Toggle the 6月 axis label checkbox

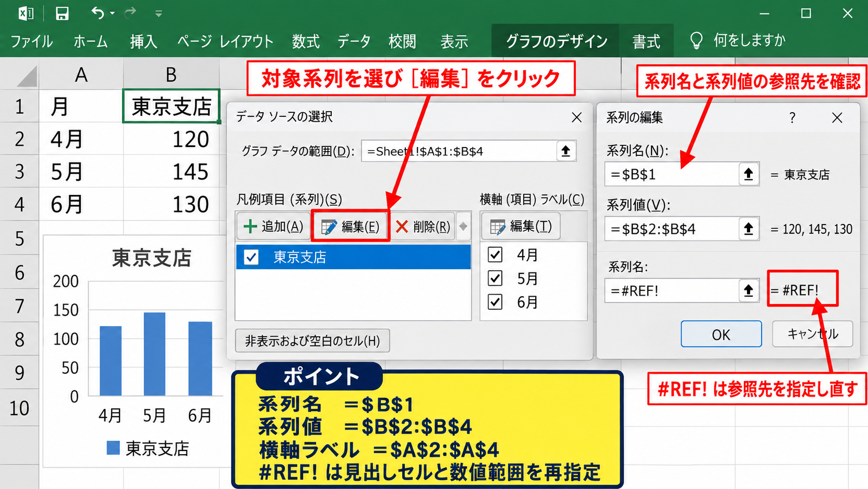[495, 302]
